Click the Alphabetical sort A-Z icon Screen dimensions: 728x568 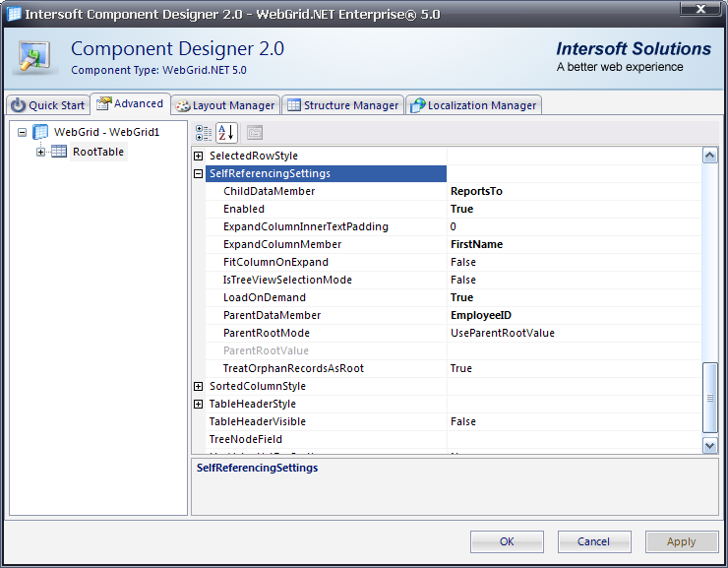pyautogui.click(x=226, y=133)
